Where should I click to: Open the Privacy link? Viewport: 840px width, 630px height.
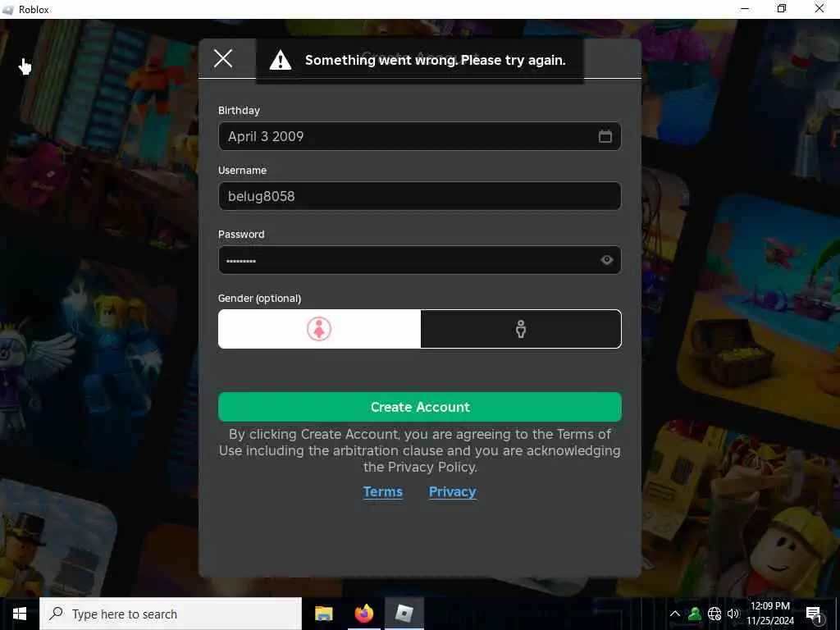pyautogui.click(x=452, y=492)
